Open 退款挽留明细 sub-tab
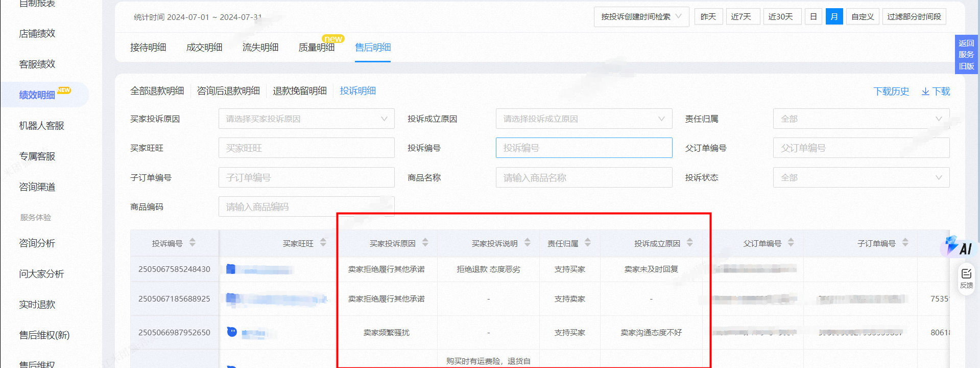 [300, 91]
